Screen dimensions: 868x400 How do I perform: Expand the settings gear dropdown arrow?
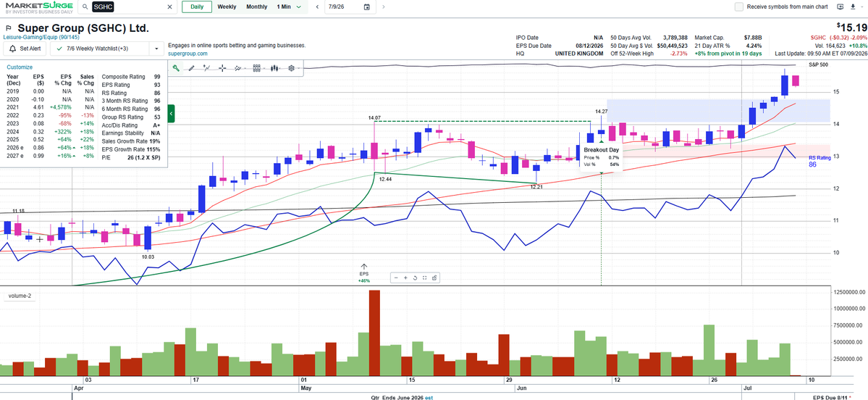click(x=298, y=69)
